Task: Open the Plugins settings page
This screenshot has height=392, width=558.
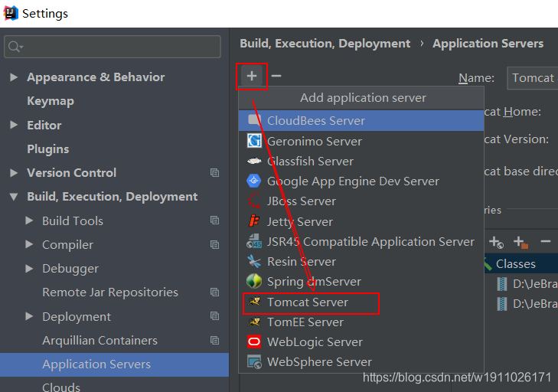Action: tap(48, 149)
